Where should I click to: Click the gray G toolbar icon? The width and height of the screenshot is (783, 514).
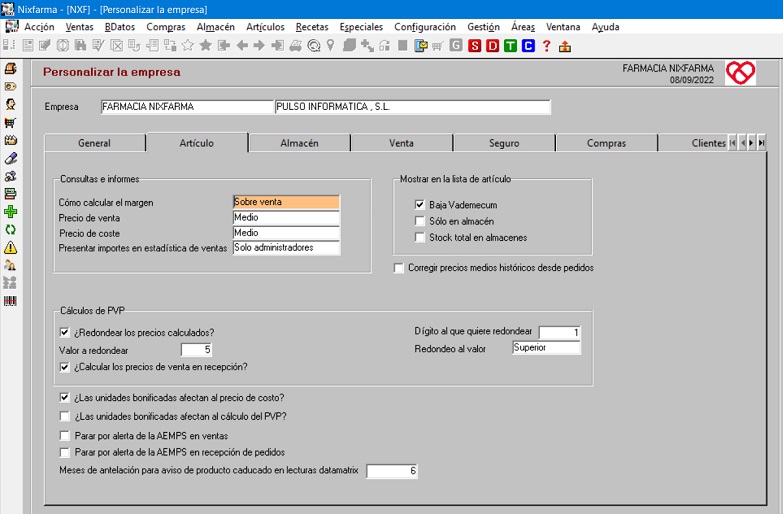[x=456, y=46]
